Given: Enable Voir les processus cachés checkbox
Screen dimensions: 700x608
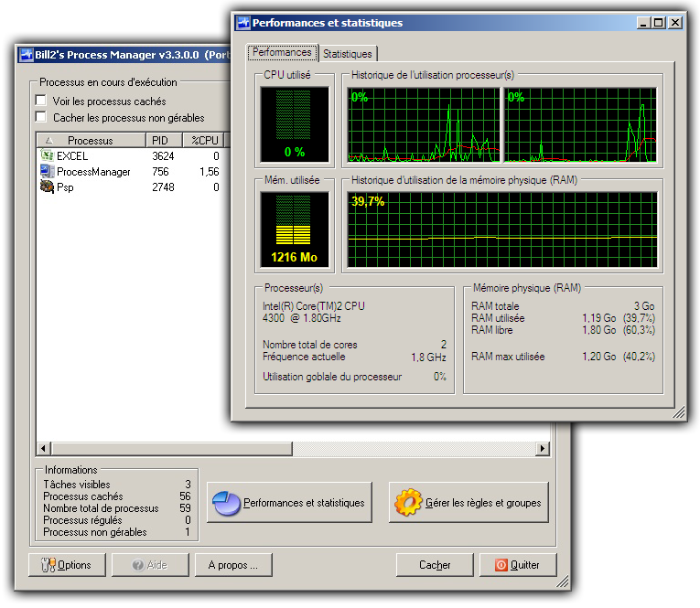Looking at the screenshot, I should point(40,101).
